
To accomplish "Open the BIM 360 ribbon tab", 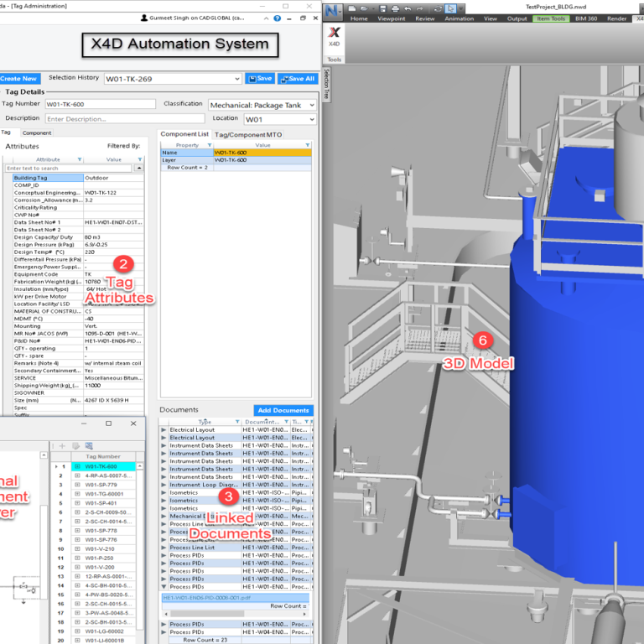I will tap(586, 18).
